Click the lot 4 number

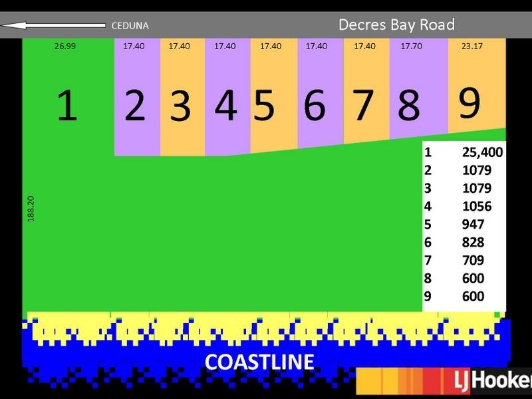coord(225,105)
